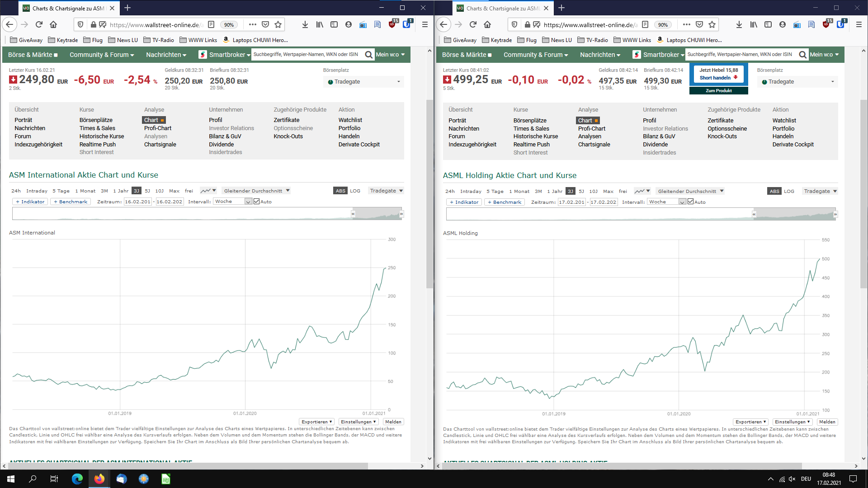Open the Intervall Woche dropdown on ASML chart

[666, 202]
